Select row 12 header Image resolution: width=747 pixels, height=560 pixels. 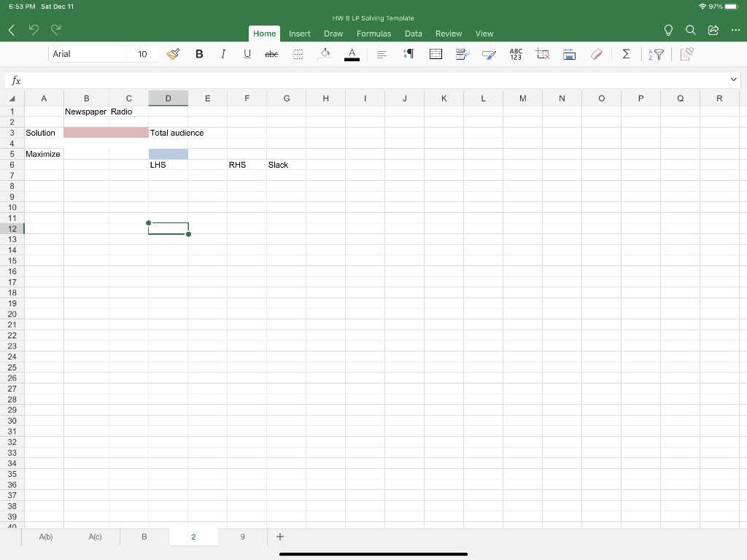click(x=12, y=228)
